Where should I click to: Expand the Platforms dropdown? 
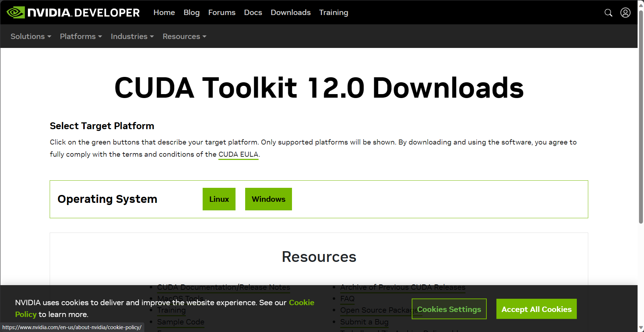pyautogui.click(x=81, y=36)
